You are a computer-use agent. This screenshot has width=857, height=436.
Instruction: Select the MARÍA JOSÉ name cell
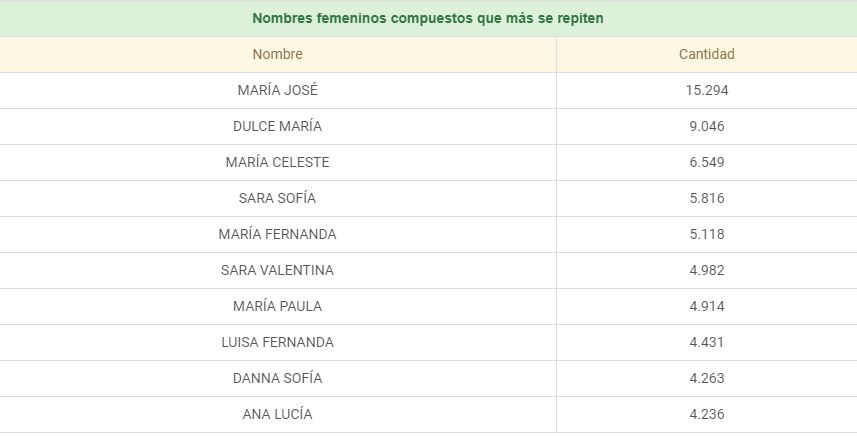click(277, 90)
